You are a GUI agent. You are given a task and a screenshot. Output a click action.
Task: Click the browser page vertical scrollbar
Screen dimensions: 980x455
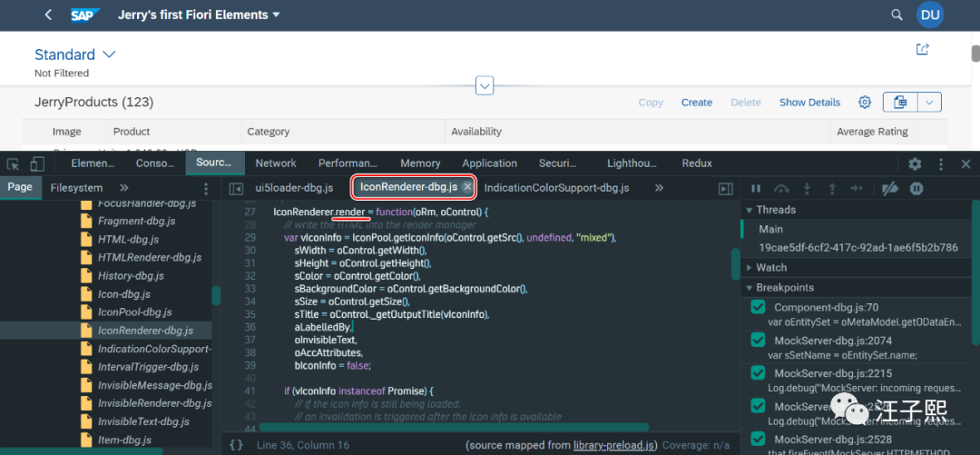975,54
